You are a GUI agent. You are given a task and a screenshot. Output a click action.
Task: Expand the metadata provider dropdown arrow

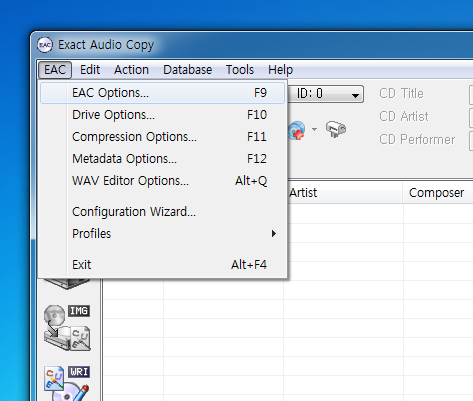[314, 129]
